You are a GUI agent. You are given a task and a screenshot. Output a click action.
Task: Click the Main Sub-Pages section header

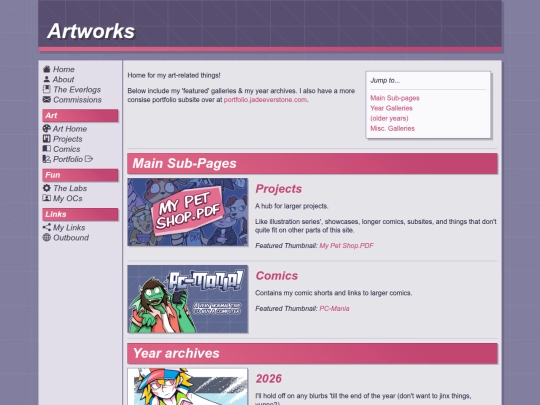[312, 163]
